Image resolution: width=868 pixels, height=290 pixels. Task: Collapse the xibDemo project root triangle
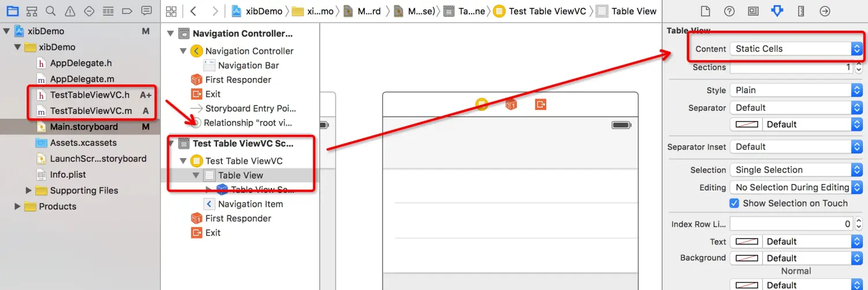[x=6, y=31]
